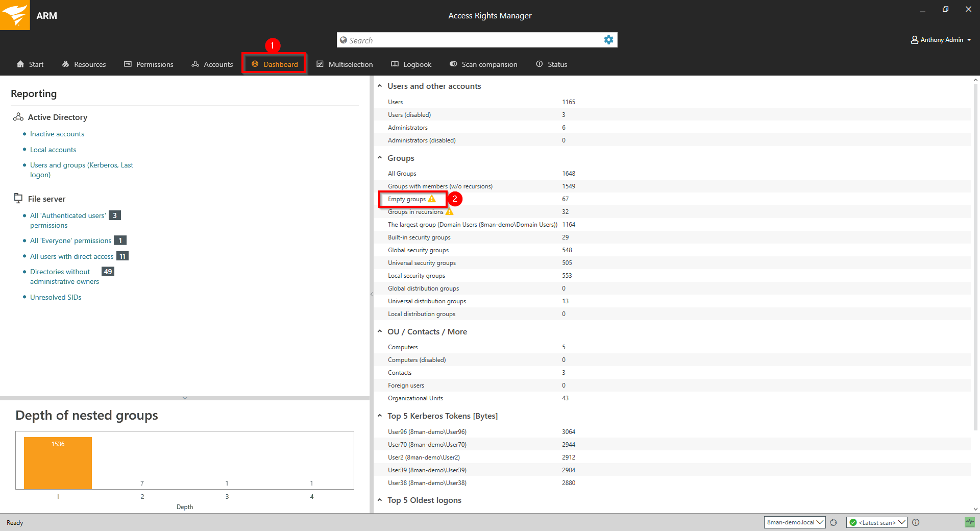
Task: Click the info icon in status bar
Action: click(x=916, y=522)
